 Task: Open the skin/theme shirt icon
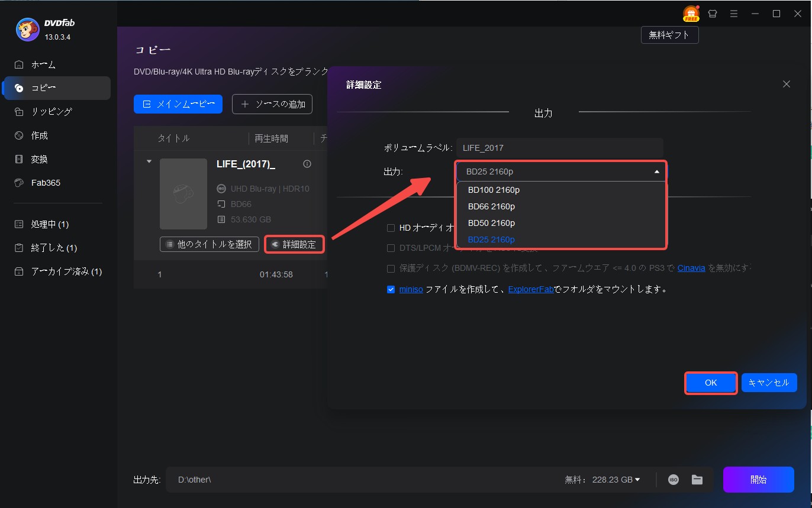pos(713,14)
